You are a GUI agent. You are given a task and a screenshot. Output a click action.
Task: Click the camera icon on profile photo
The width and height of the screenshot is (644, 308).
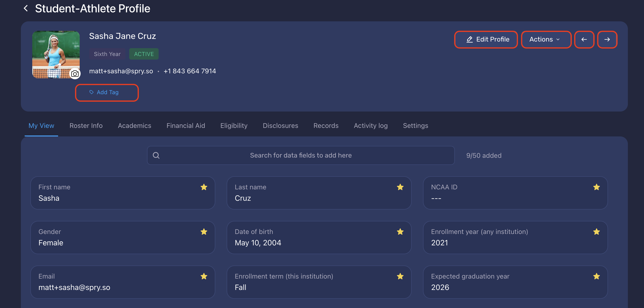pyautogui.click(x=75, y=74)
